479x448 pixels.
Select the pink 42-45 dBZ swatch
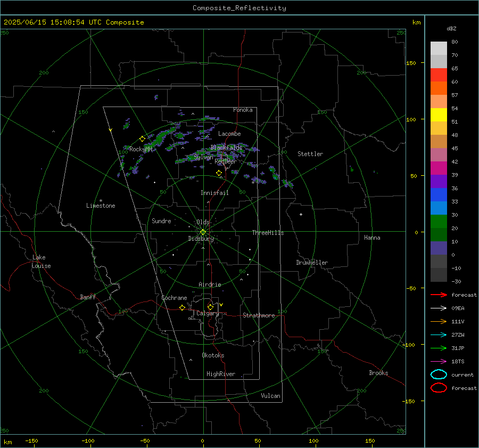pos(439,155)
